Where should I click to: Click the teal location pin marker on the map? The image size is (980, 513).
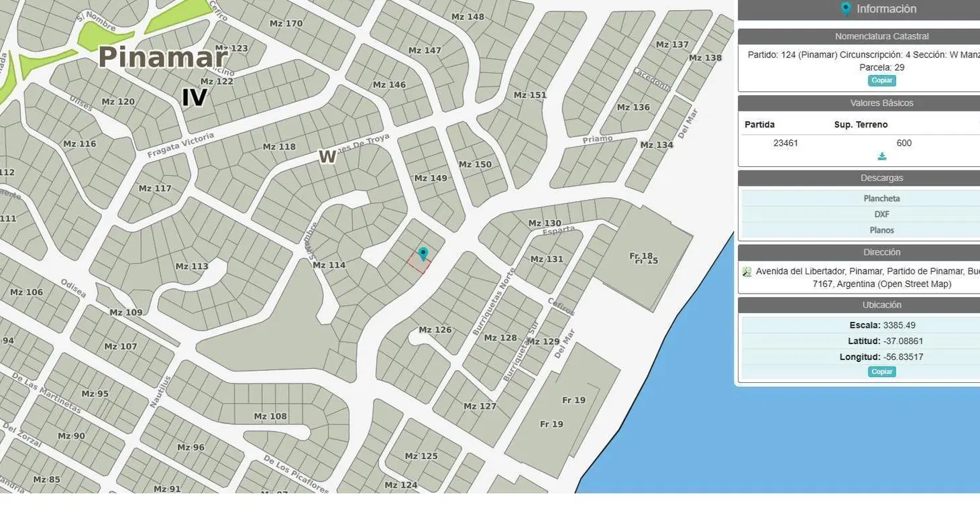point(423,253)
